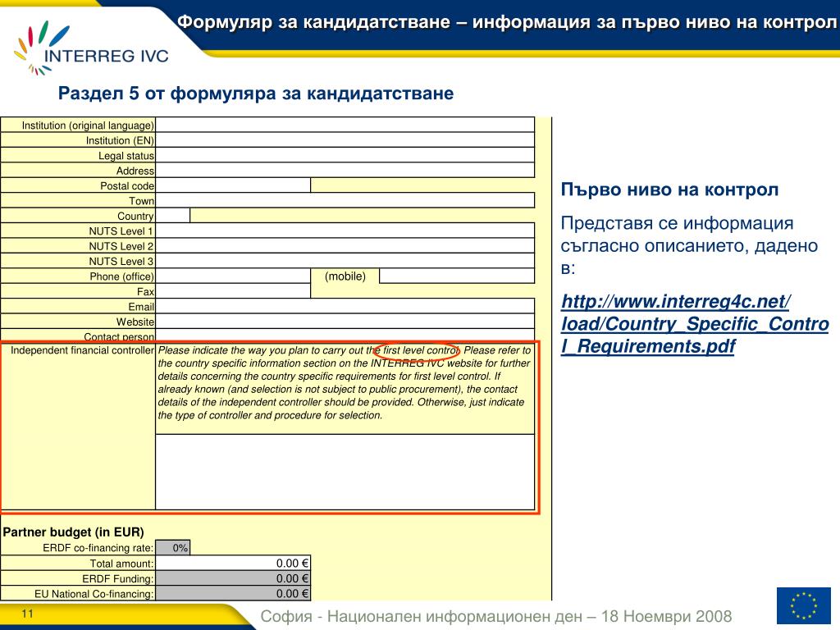Open the Country_Specific_Control_Requirements.pdf link
840x630 pixels.
(x=694, y=323)
